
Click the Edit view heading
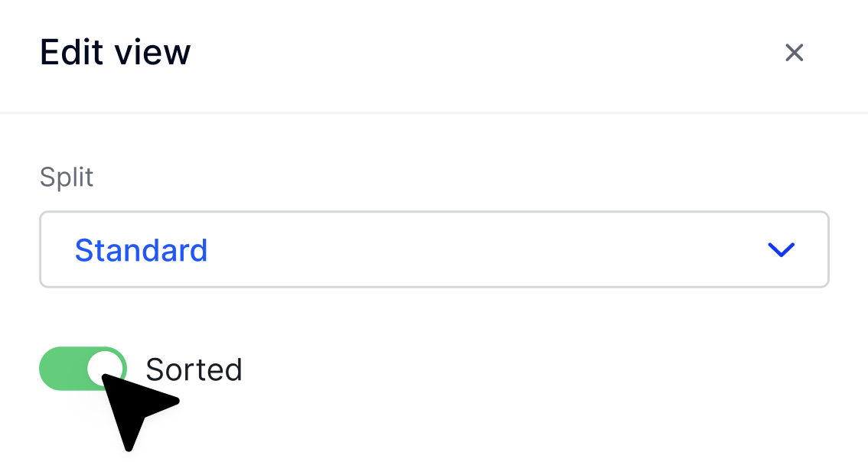point(115,53)
